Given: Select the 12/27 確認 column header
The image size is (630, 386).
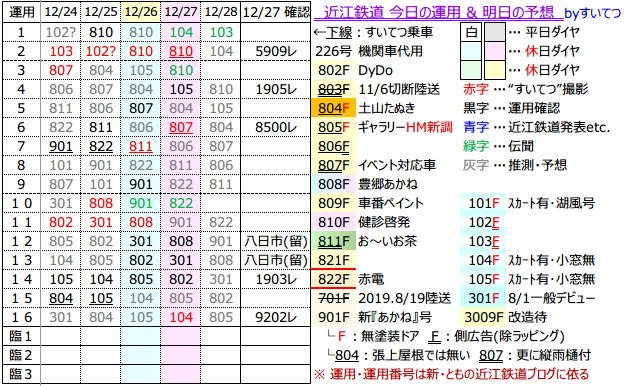Looking at the screenshot, I should (x=276, y=12).
